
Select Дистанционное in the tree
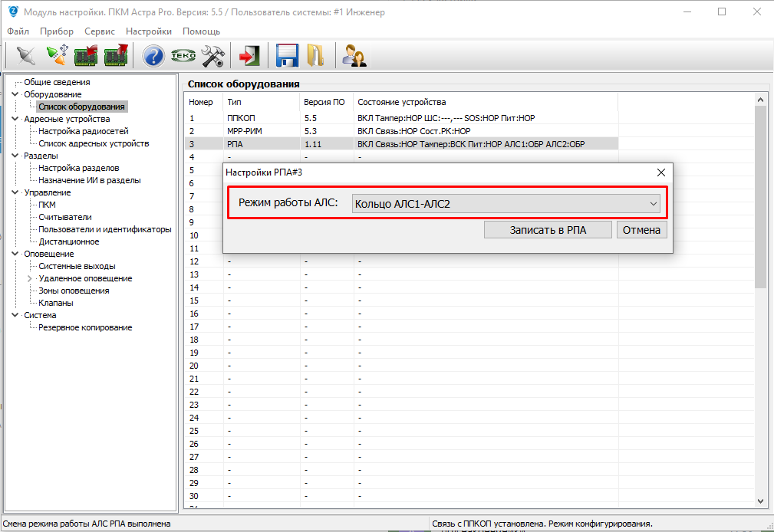[x=69, y=241]
